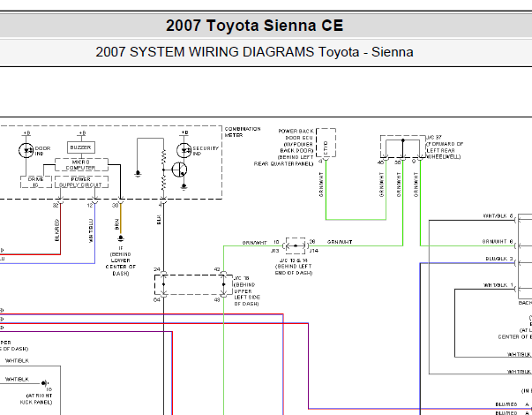Select the J14 connector label
The height and width of the screenshot is (415, 532).
coord(314,251)
